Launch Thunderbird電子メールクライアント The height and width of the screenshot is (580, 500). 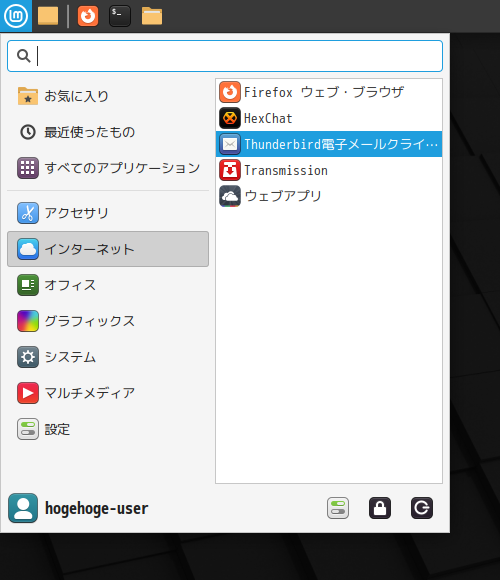point(329,144)
